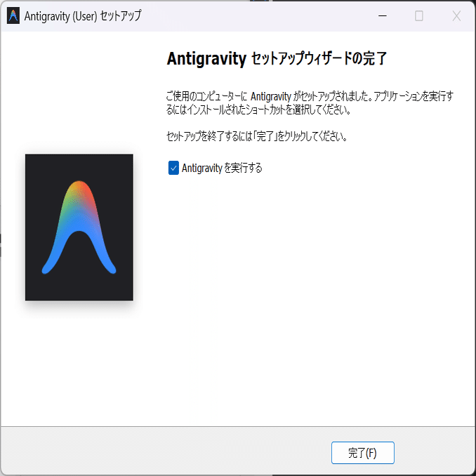Click the grayed-out maximize button
The image size is (476, 476).
click(x=419, y=15)
